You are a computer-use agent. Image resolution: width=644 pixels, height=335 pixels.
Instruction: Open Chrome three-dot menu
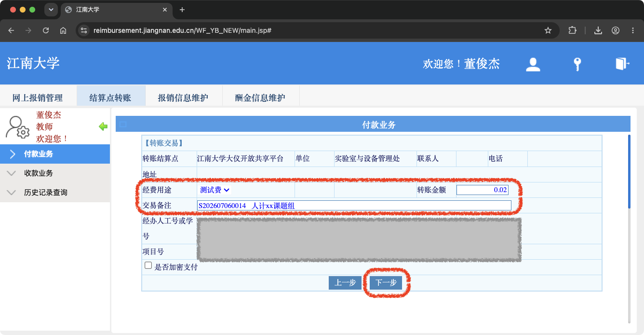click(x=633, y=30)
